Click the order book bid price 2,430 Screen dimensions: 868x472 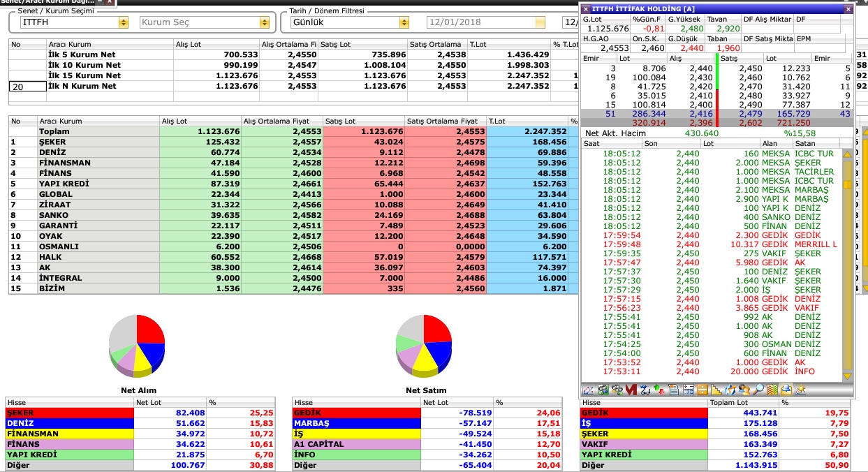click(x=700, y=78)
